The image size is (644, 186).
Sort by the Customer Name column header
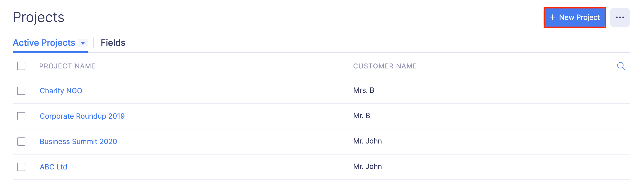pos(385,66)
